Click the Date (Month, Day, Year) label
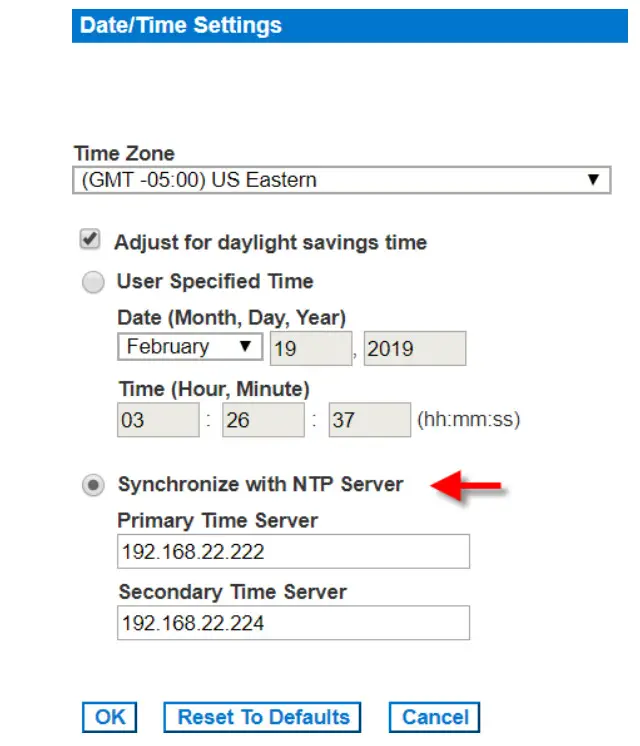The height and width of the screenshot is (746, 640). click(231, 318)
